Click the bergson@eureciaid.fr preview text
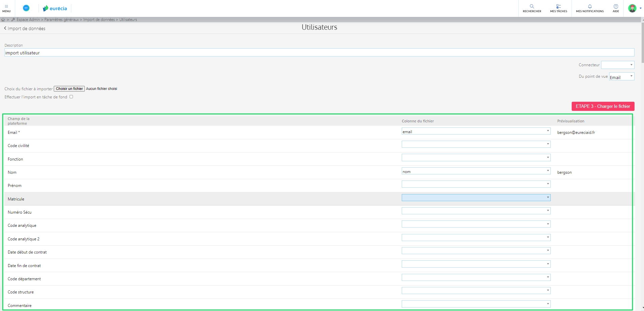Screen dimensions: 644x311 (x=576, y=133)
